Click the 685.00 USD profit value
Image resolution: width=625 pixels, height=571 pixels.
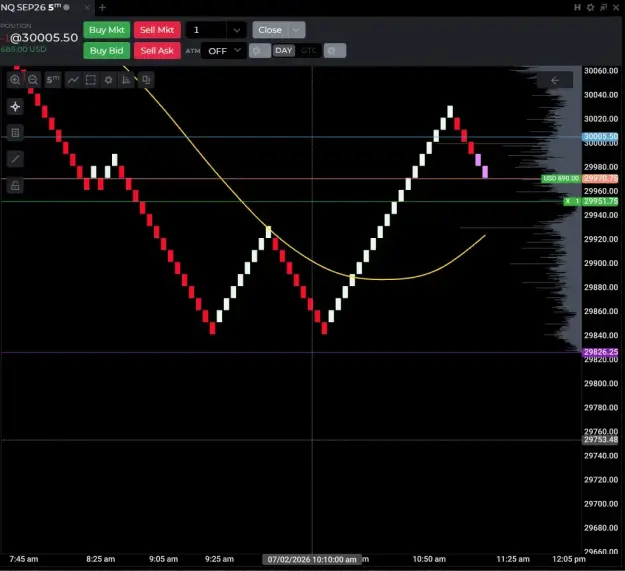pyautogui.click(x=24, y=49)
